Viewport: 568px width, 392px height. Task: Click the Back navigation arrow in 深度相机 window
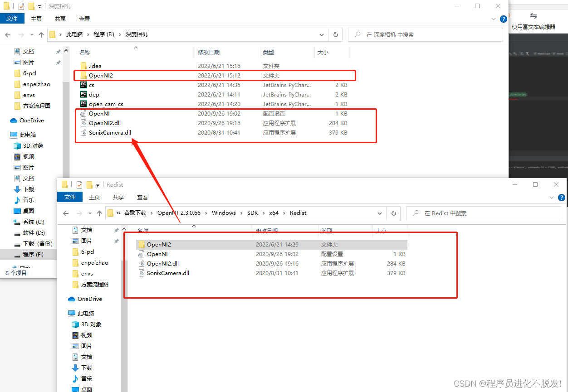(7, 34)
